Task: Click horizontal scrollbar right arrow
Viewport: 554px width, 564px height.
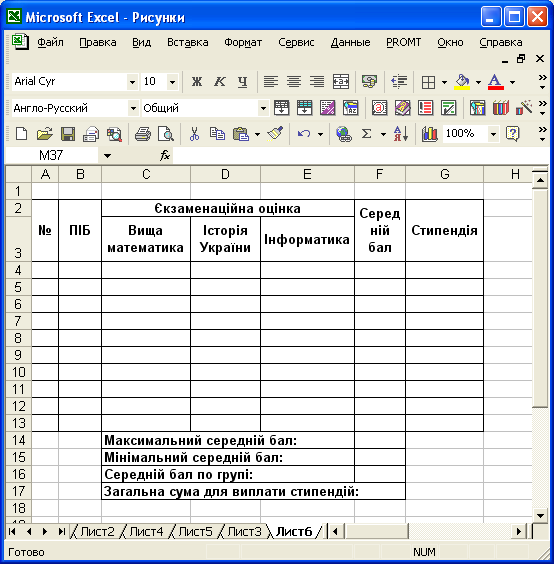Action: point(518,531)
